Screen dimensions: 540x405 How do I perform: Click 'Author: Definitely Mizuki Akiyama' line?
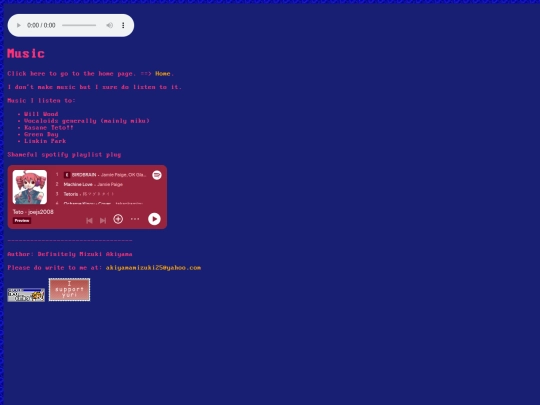point(70,254)
